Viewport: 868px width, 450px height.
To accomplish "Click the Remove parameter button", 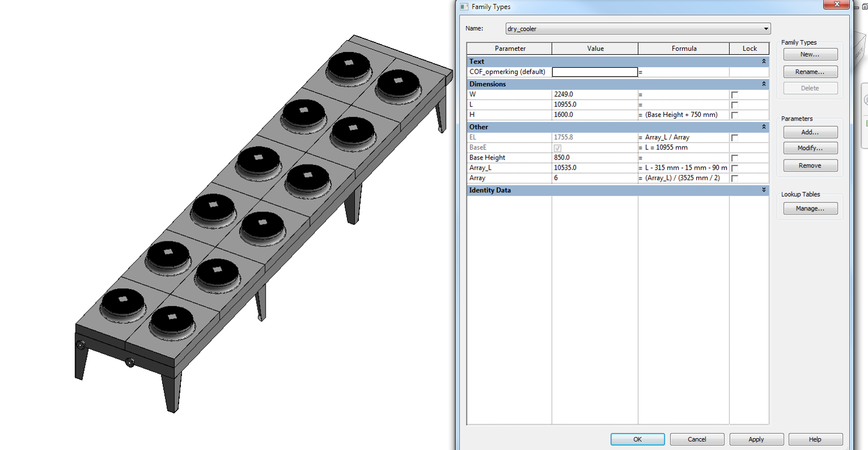I will (810, 166).
